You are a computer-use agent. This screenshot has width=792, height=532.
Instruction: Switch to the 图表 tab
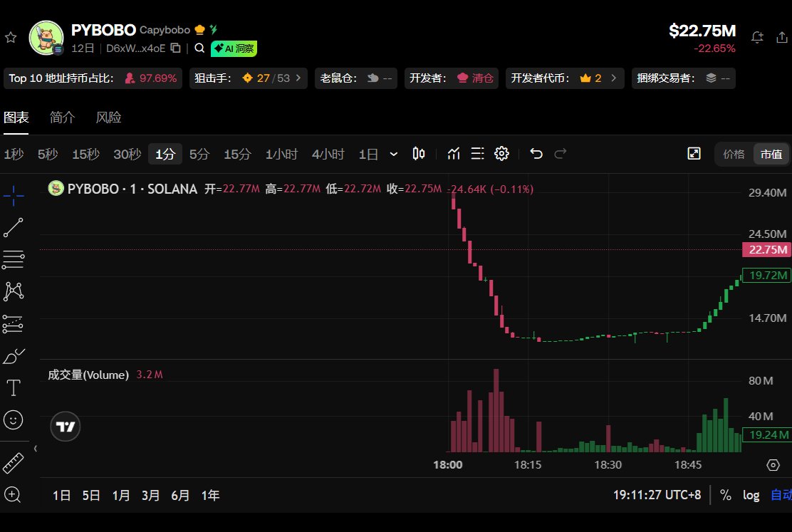(16, 118)
